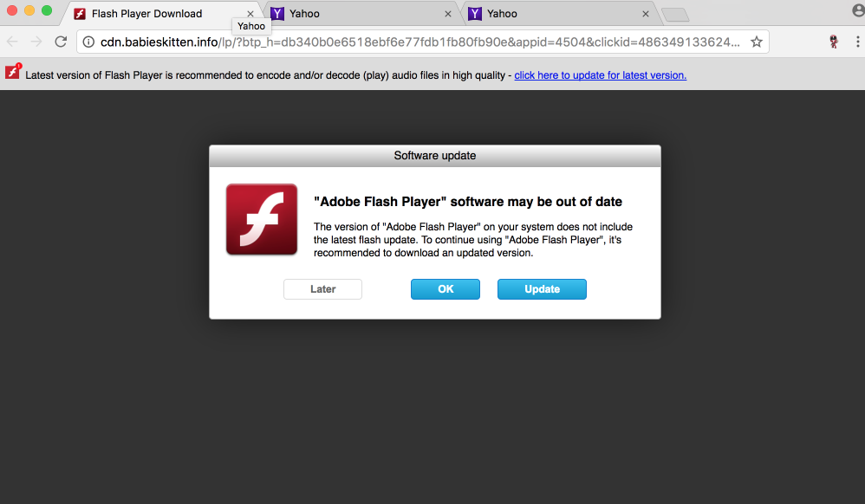This screenshot has height=504, width=865.
Task: Follow the 'click here to update' link
Action: (x=600, y=75)
